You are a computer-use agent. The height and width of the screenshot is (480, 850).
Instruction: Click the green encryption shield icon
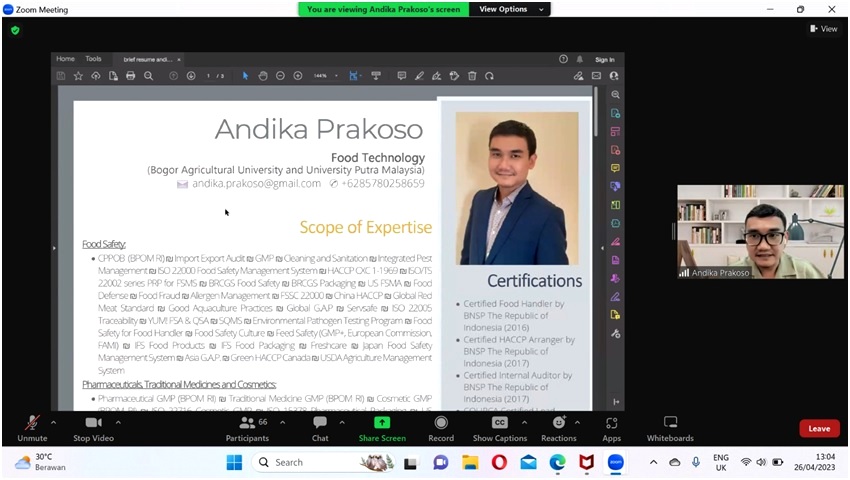point(15,30)
